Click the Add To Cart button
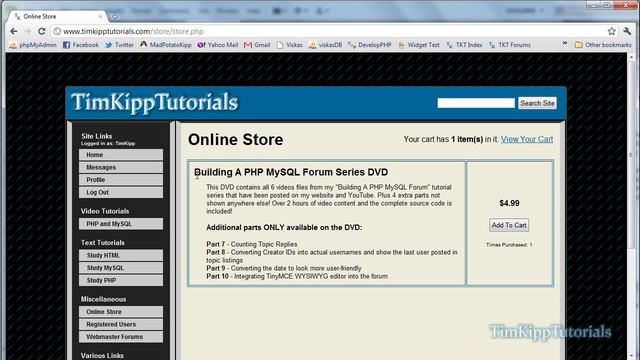The width and height of the screenshot is (640, 360). pyautogui.click(x=509, y=225)
